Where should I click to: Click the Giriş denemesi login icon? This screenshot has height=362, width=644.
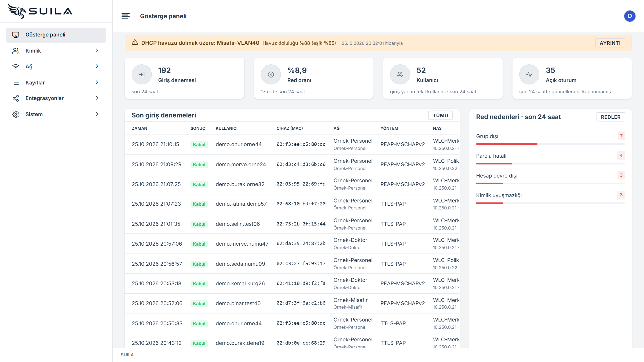point(142,75)
